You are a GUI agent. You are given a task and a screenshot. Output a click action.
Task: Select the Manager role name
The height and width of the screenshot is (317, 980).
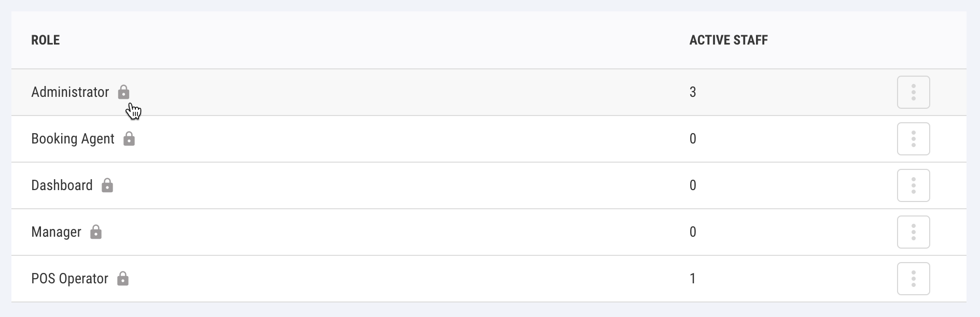tap(56, 232)
